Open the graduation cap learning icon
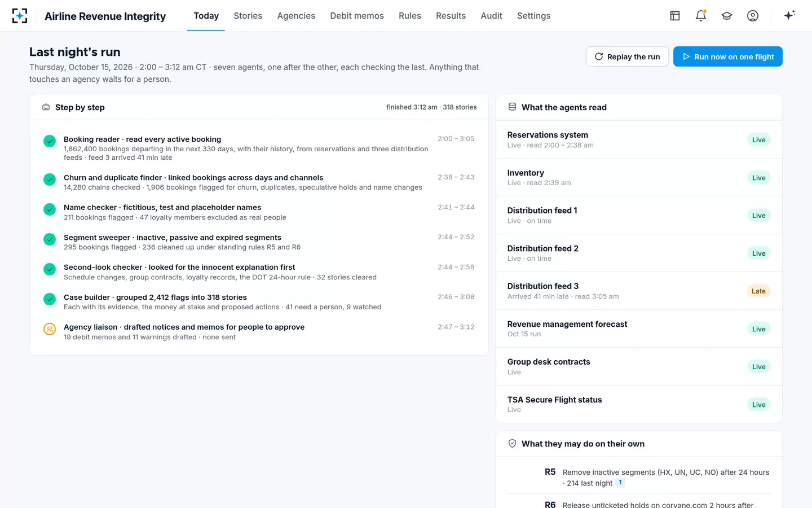The image size is (812, 508). (727, 16)
